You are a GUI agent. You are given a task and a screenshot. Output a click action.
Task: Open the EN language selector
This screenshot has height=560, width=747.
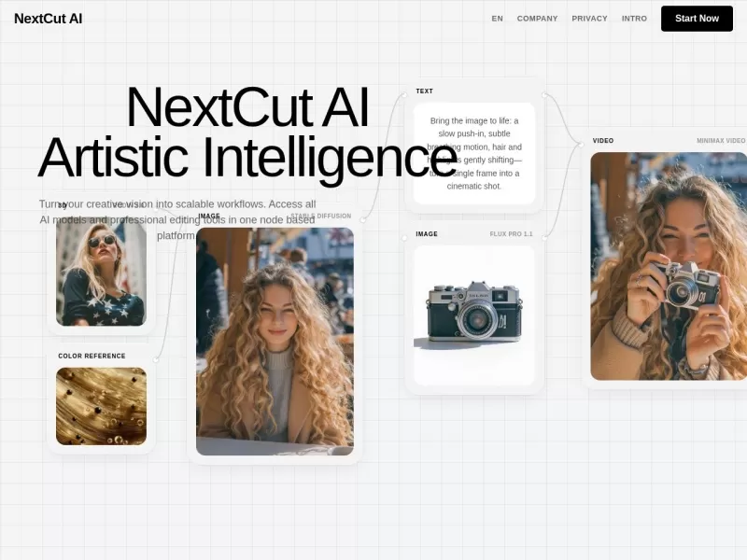pyautogui.click(x=497, y=19)
